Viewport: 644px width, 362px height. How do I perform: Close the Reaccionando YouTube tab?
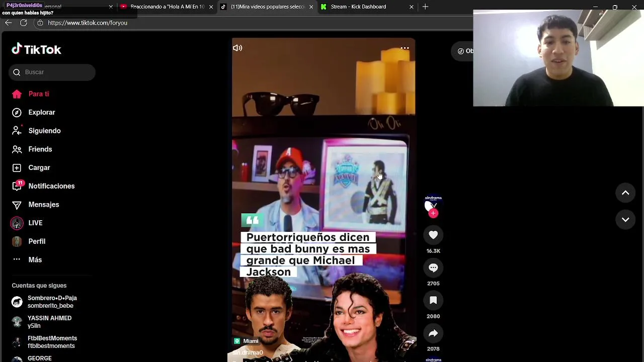click(211, 7)
